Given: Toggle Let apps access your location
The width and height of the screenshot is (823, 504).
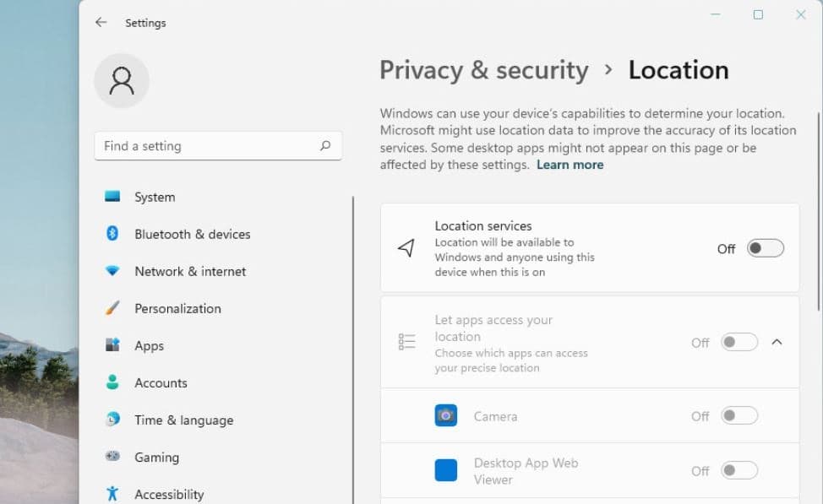Looking at the screenshot, I should [739, 342].
